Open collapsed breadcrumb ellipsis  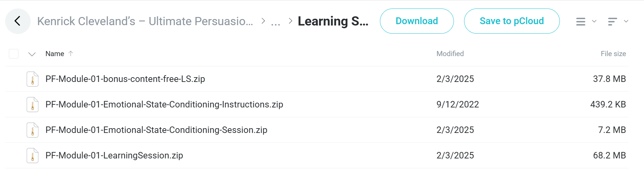(276, 22)
